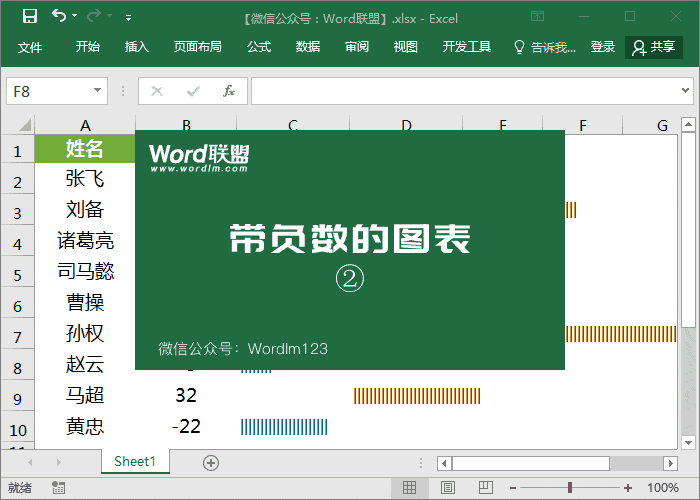Switch to Page Layout view icon
Screen dimensions: 700x500
[447, 488]
